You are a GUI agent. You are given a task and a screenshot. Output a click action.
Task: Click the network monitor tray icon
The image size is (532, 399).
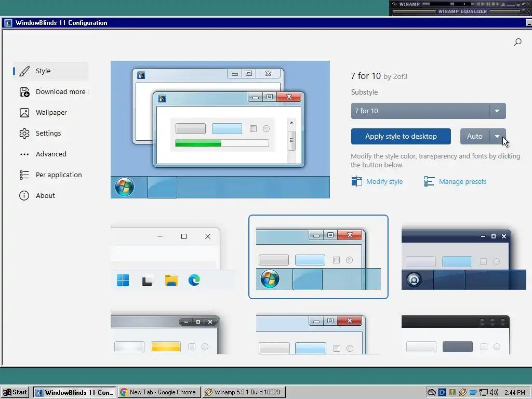pos(484,393)
